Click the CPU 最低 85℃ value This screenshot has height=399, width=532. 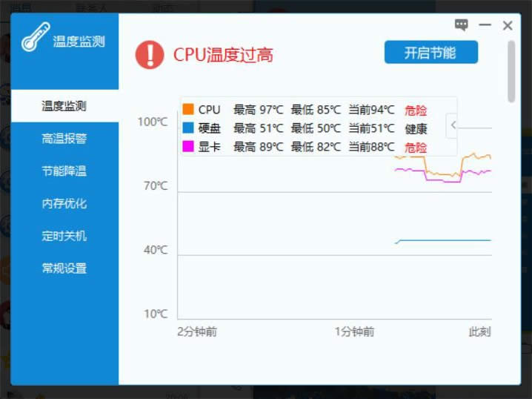click(x=316, y=110)
